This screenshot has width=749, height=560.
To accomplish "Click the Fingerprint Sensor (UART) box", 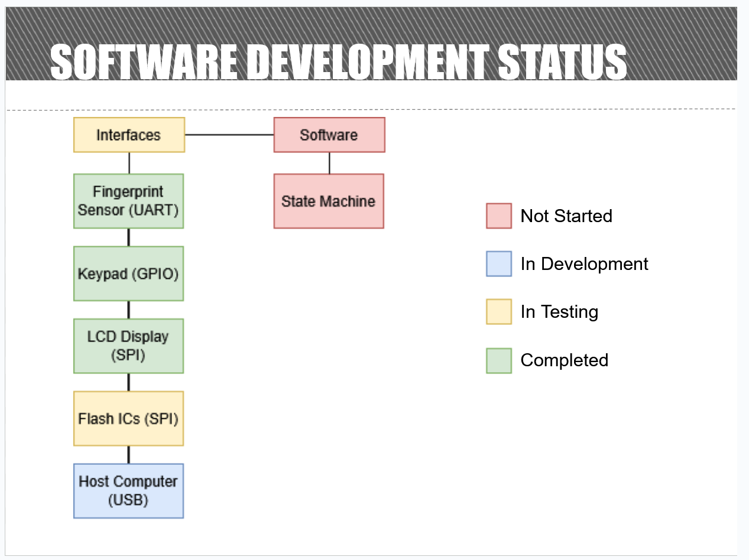I will [x=128, y=200].
